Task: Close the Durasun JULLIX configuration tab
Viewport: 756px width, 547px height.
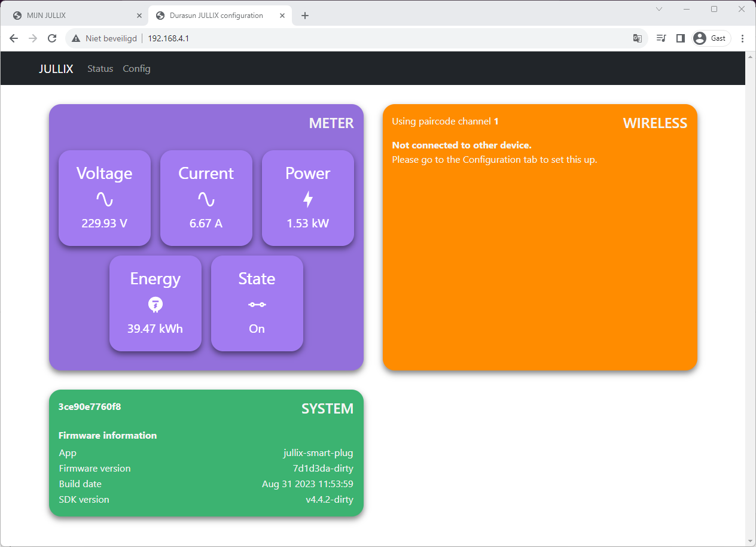Action: coord(282,16)
